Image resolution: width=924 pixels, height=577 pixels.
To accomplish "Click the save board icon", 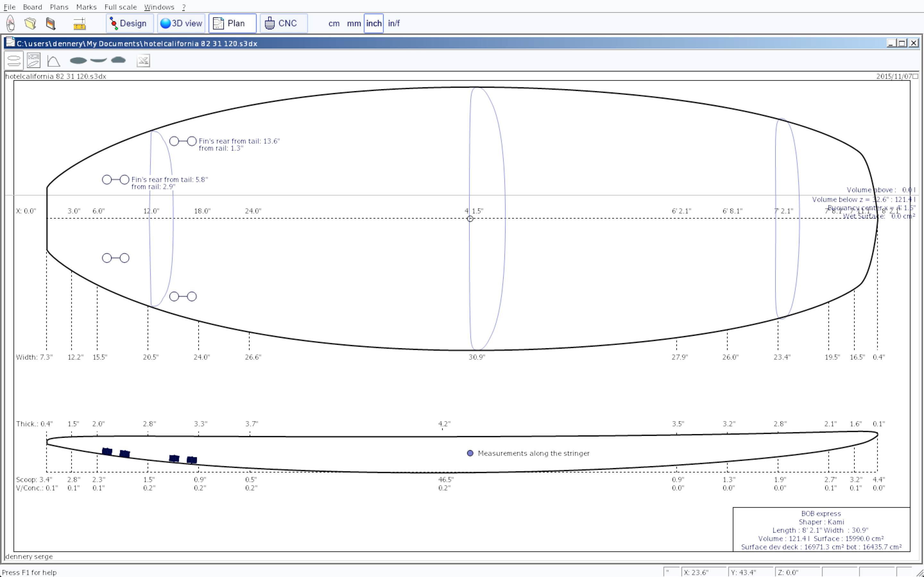I will (50, 23).
